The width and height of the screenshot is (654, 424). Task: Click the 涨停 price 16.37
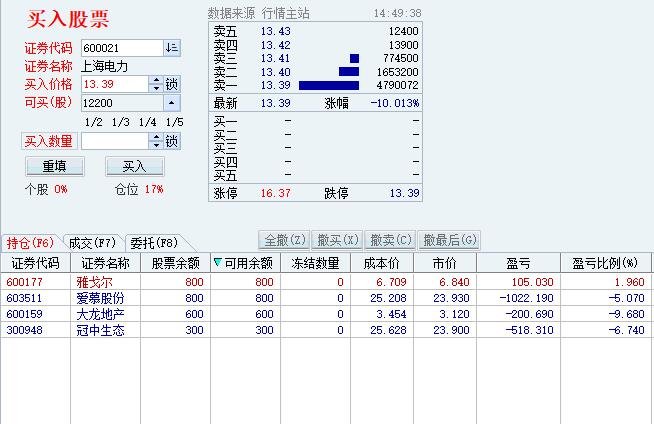coord(276,193)
